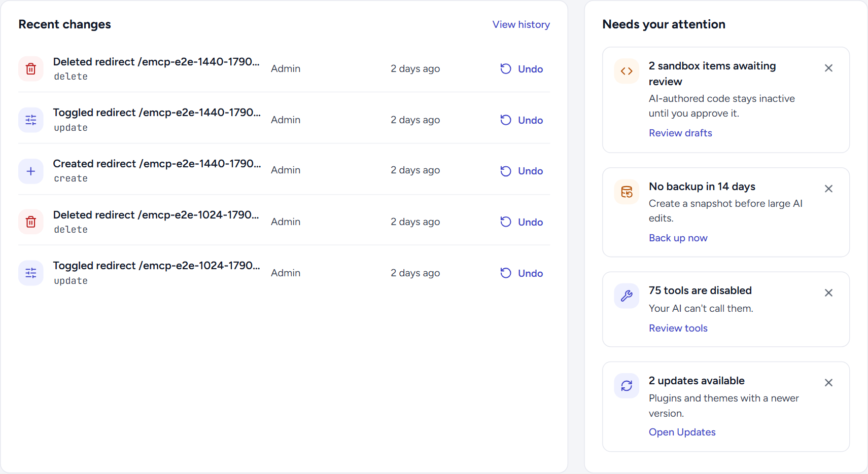
Task: Go to Open Updates link
Action: [682, 432]
